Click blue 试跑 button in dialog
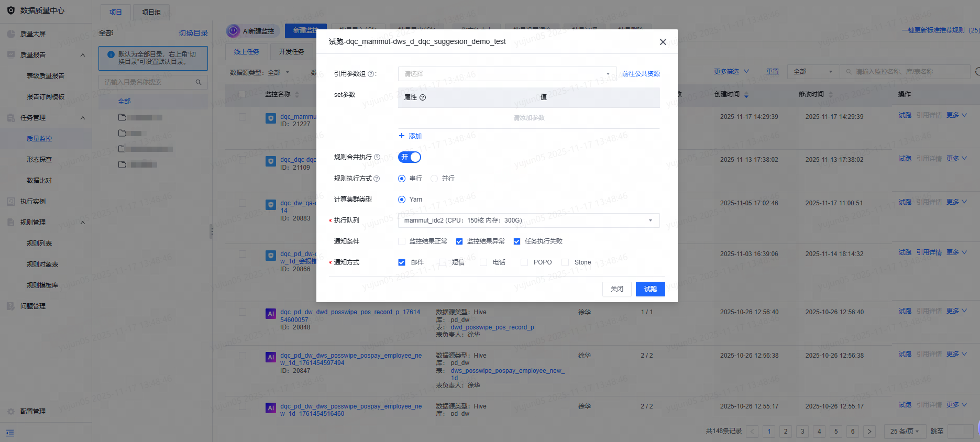Screen dimensions: 980x442 click(x=651, y=289)
